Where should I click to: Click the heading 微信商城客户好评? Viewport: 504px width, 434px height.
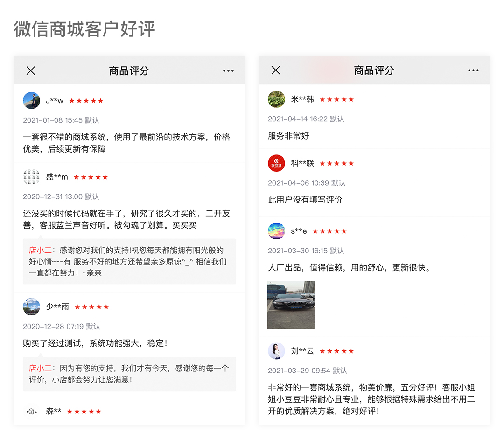click(84, 29)
